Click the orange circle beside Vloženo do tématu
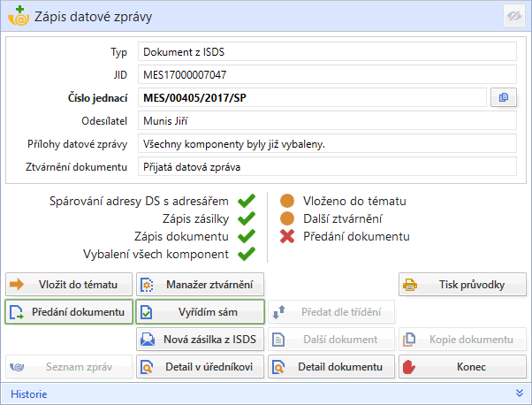The image size is (532, 405). coord(286,201)
